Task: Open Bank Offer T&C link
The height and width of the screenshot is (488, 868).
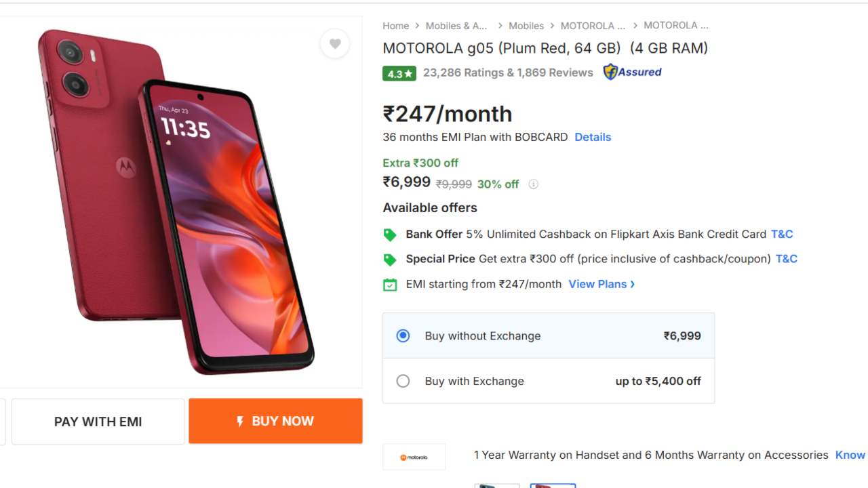Action: (x=782, y=234)
